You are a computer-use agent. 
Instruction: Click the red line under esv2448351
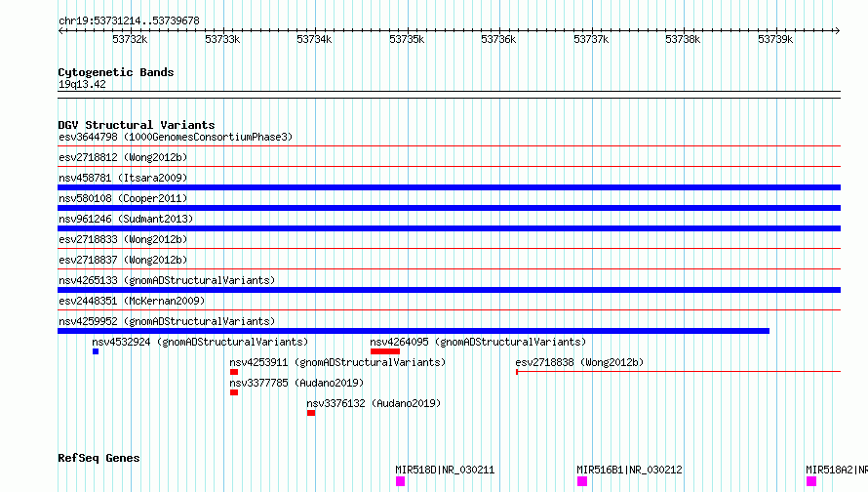(x=449, y=310)
